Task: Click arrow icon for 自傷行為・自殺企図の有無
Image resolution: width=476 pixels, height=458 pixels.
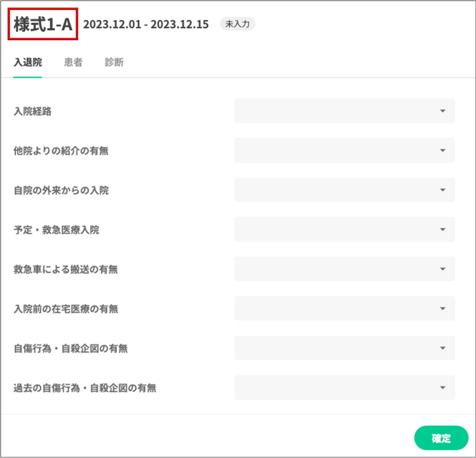Action: tap(442, 348)
